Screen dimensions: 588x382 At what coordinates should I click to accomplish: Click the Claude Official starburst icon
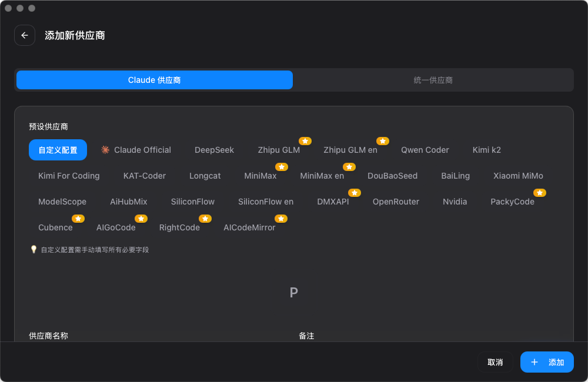tap(105, 150)
